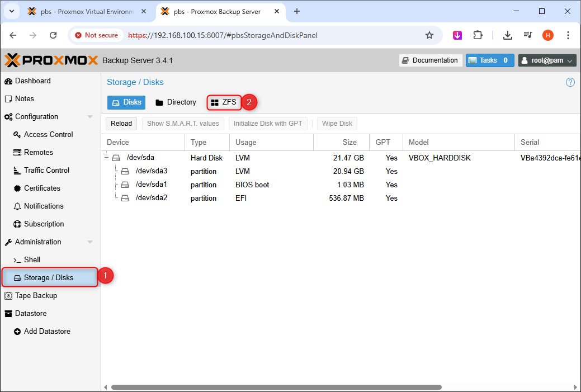Open the root@pam user dropdown
The height and width of the screenshot is (392, 581).
pos(547,60)
